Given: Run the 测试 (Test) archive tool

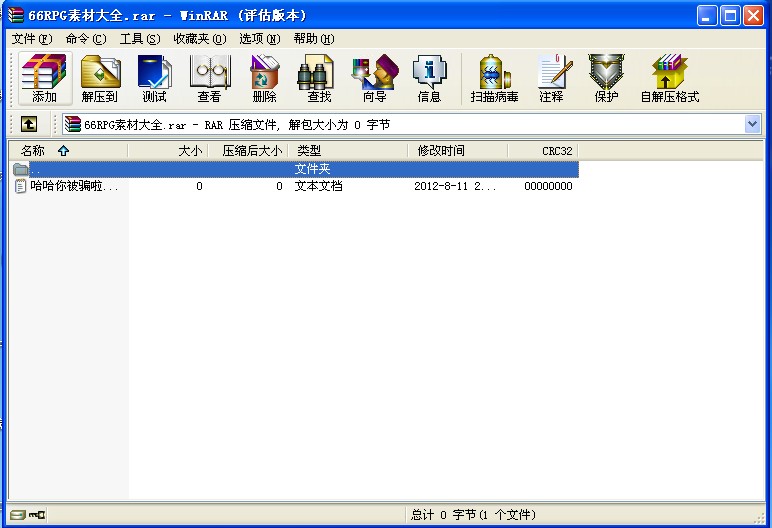Looking at the screenshot, I should tap(155, 78).
